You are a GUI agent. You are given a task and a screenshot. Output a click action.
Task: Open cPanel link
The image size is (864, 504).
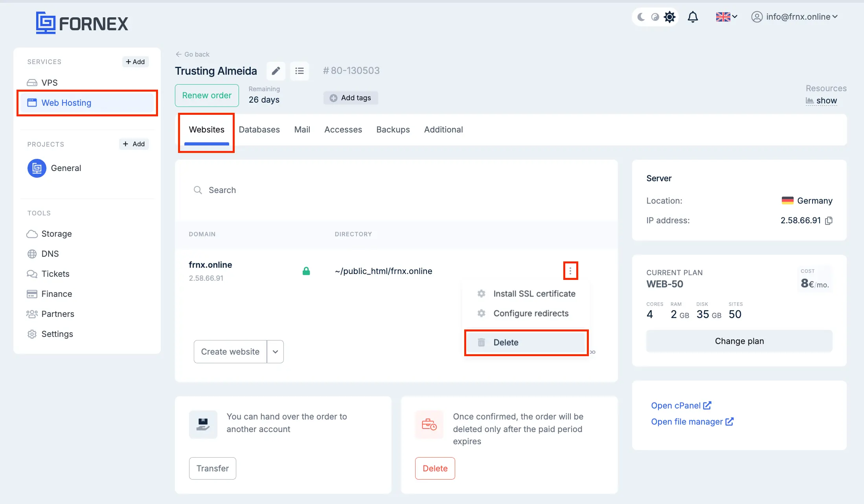681,405
